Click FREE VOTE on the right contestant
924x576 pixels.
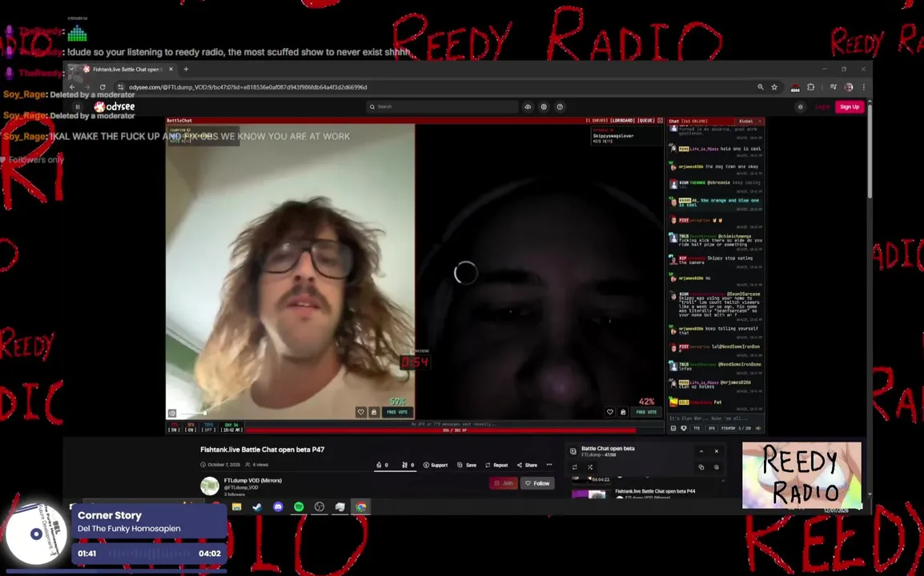(646, 412)
